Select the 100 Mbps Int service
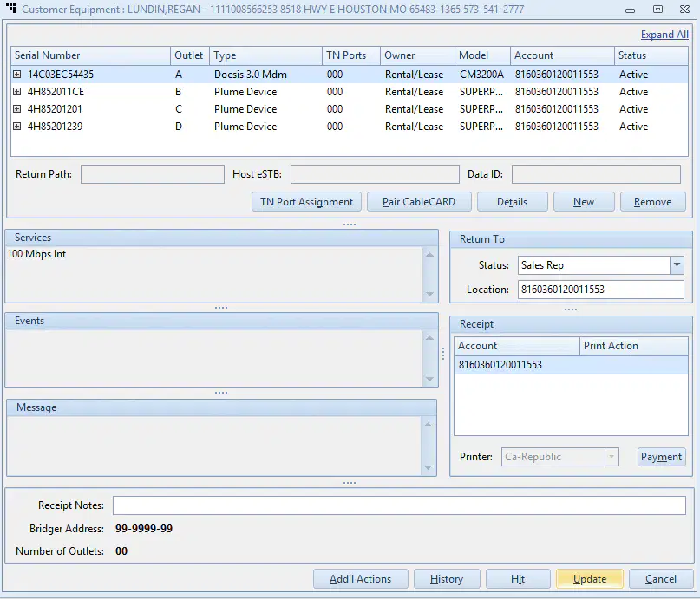 click(36, 254)
